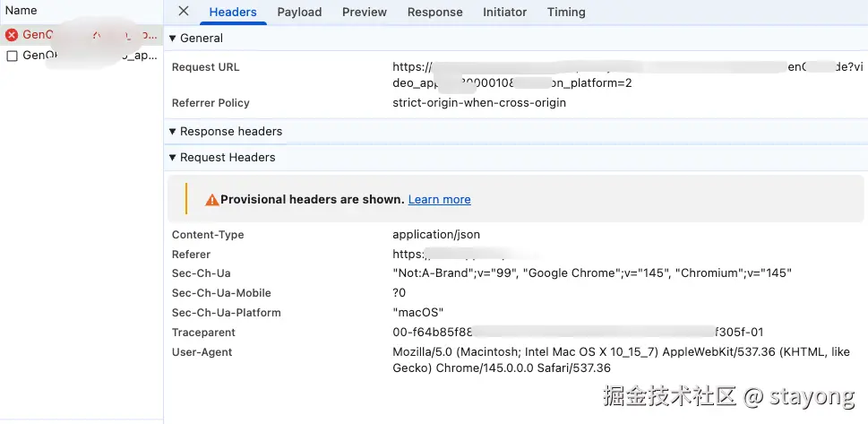The width and height of the screenshot is (868, 424).
Task: Click the document icon of the second request
Action: (x=12, y=56)
